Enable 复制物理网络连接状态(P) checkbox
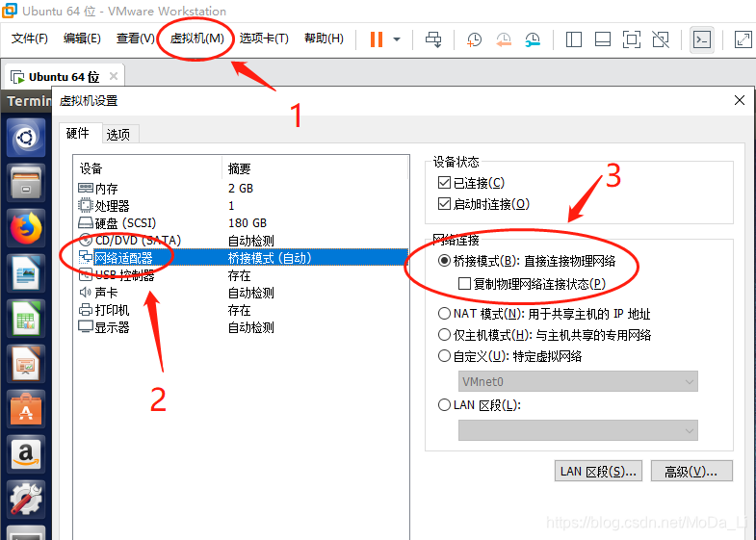 click(465, 284)
